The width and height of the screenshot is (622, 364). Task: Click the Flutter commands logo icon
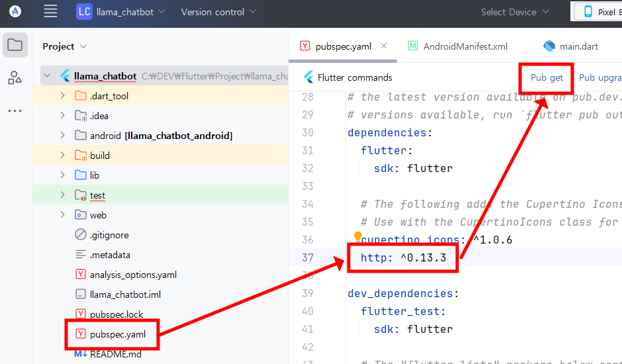308,77
